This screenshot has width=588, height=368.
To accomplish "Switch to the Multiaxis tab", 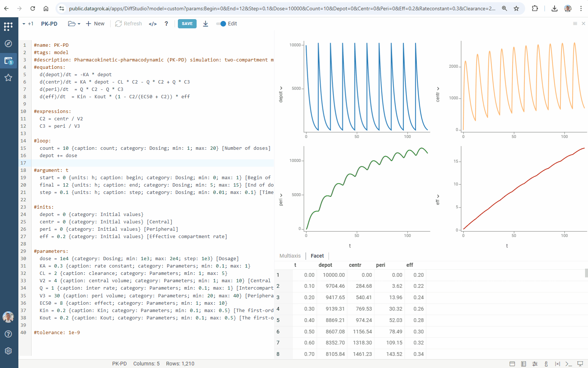I will [290, 256].
